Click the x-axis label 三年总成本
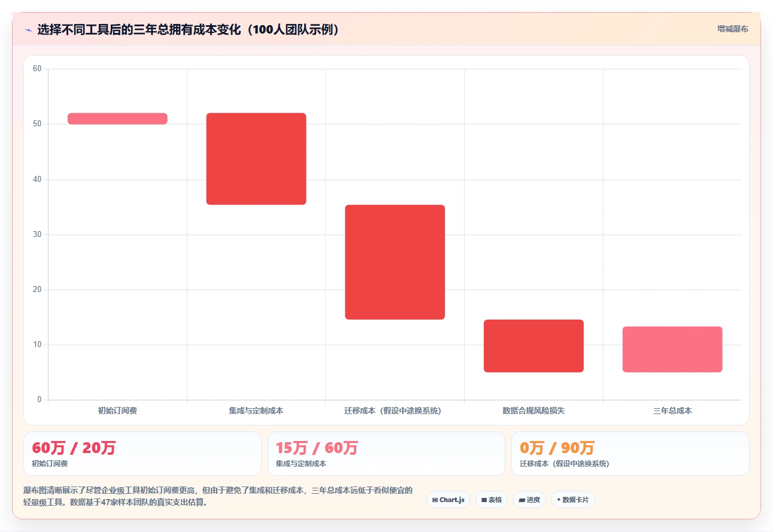Image resolution: width=773 pixels, height=532 pixels. [672, 411]
